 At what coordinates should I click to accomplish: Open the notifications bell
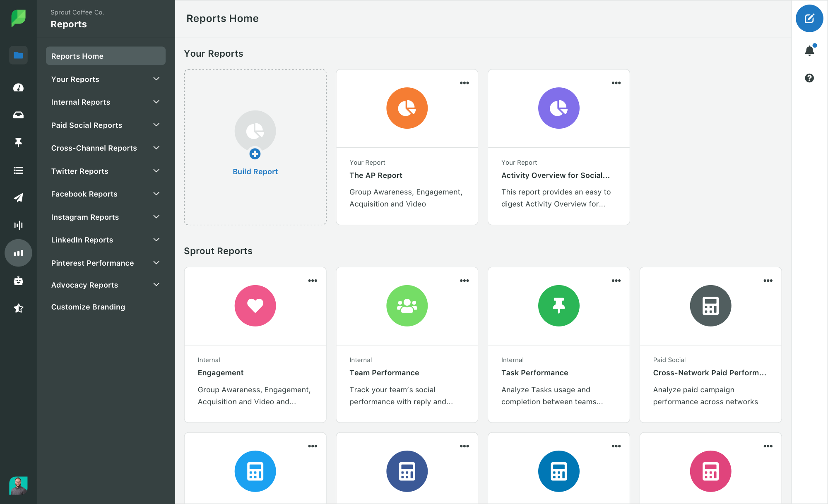(x=809, y=50)
